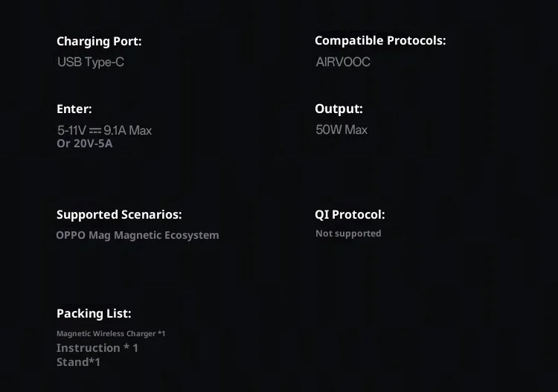
Task: Click the Supported Scenarios heading
Action: coord(119,215)
